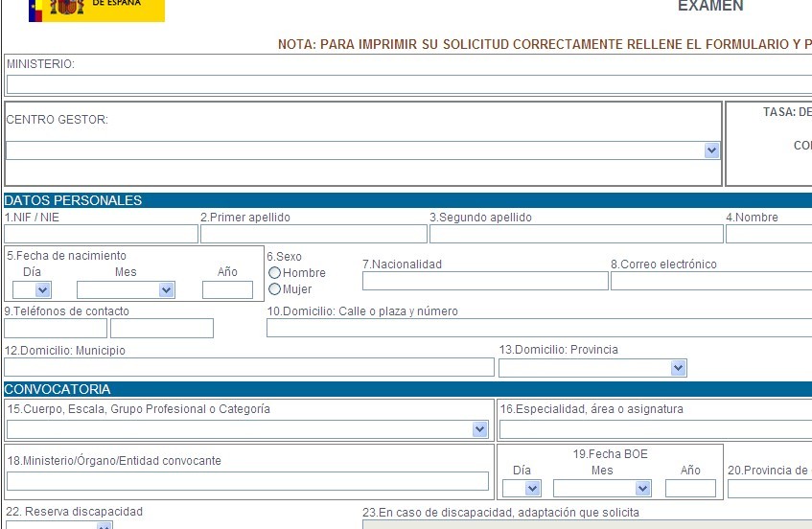This screenshot has width=812, height=529.
Task: Click the NIF / NIE input field
Action: pos(101,234)
